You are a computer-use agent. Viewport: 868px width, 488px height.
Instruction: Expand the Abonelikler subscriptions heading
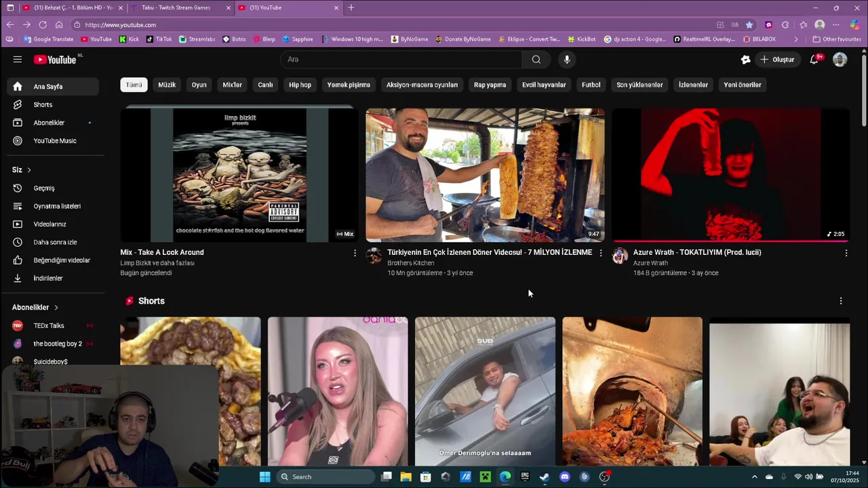35,307
